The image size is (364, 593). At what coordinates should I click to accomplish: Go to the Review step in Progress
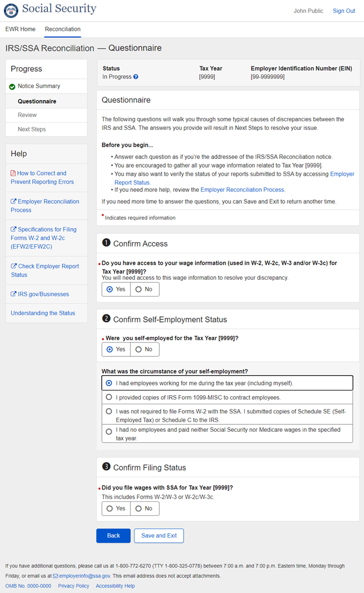(27, 115)
